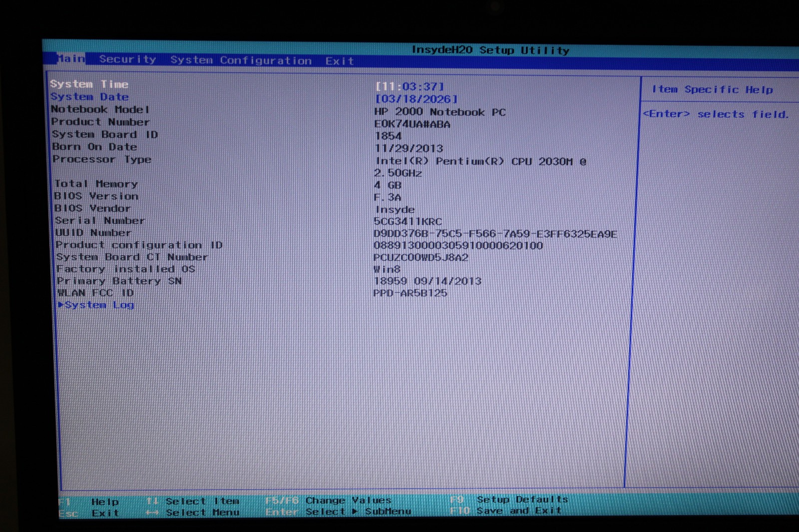Click the F10 Save and Exit hint
Viewport: 799px width, 532px height.
point(506,511)
